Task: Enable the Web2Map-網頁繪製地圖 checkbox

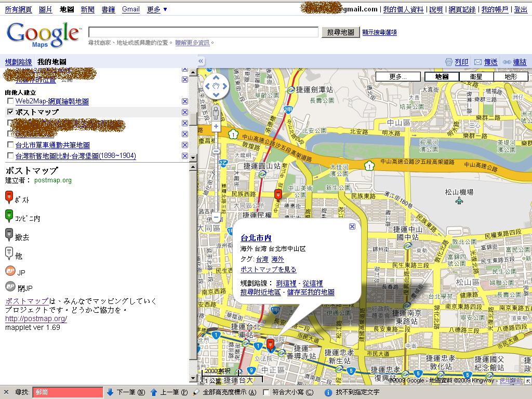Action: (x=9, y=101)
